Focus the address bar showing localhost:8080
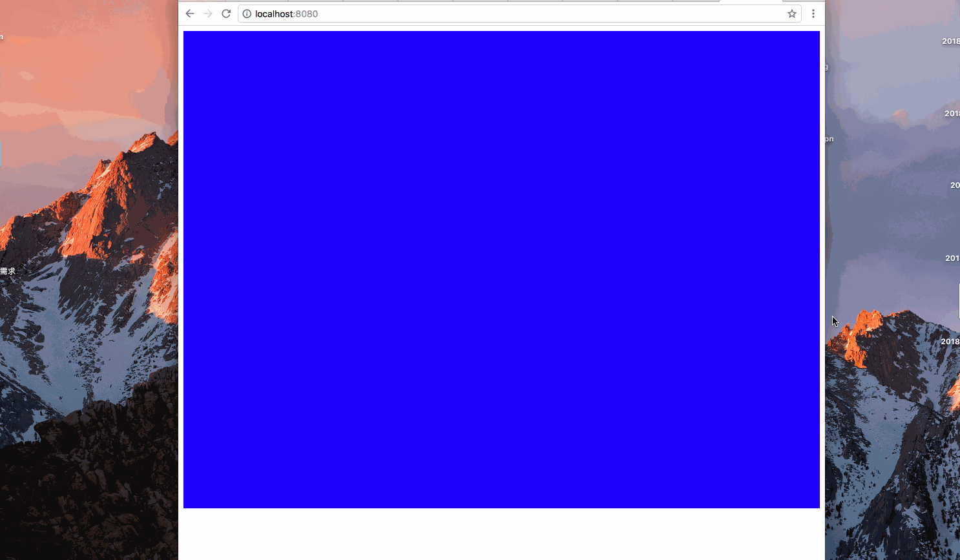 [x=519, y=14]
